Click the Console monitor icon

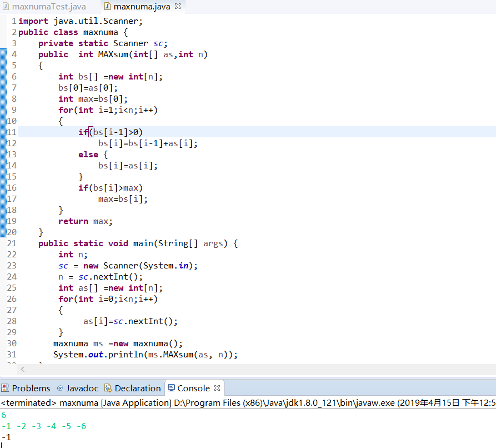(171, 388)
